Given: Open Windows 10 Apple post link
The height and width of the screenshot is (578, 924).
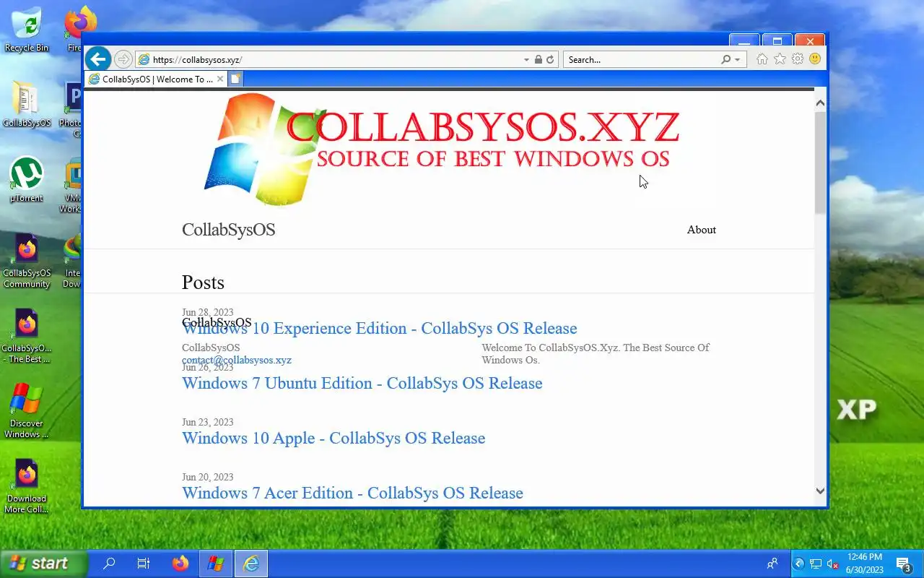Looking at the screenshot, I should click(x=334, y=438).
